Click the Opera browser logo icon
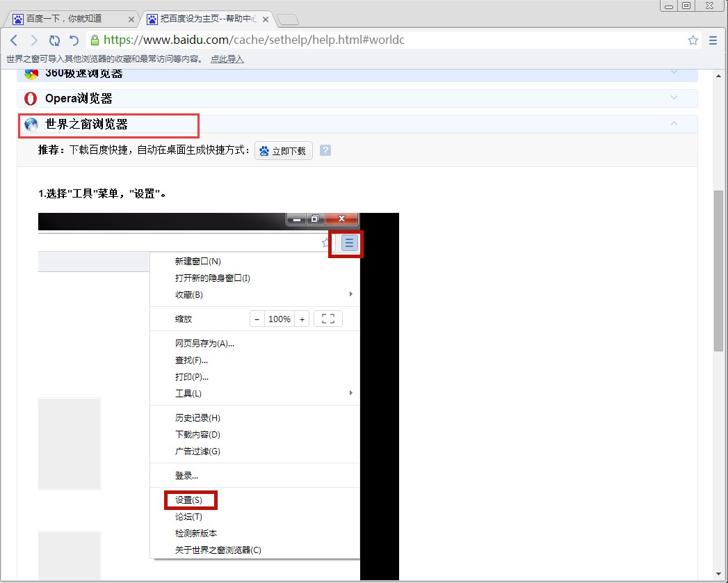This screenshot has height=583, width=728. click(x=29, y=98)
